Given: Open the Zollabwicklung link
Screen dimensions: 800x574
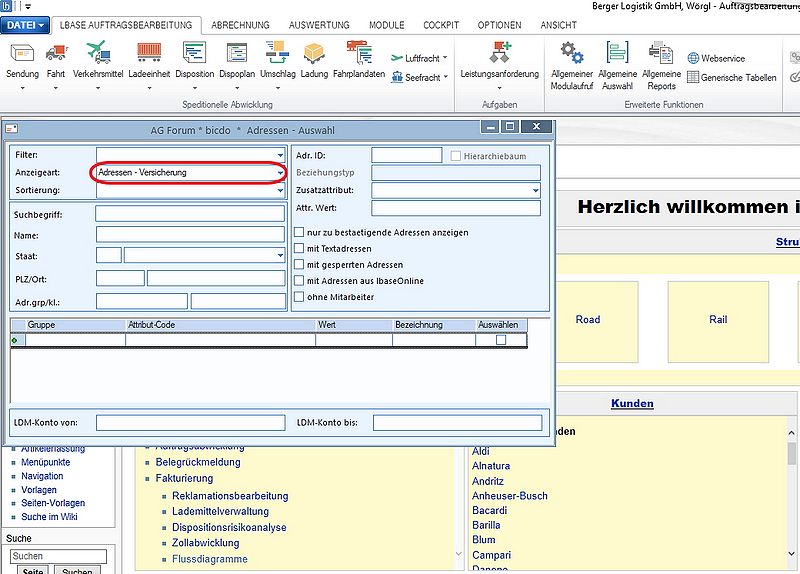Looking at the screenshot, I should coord(206,543).
